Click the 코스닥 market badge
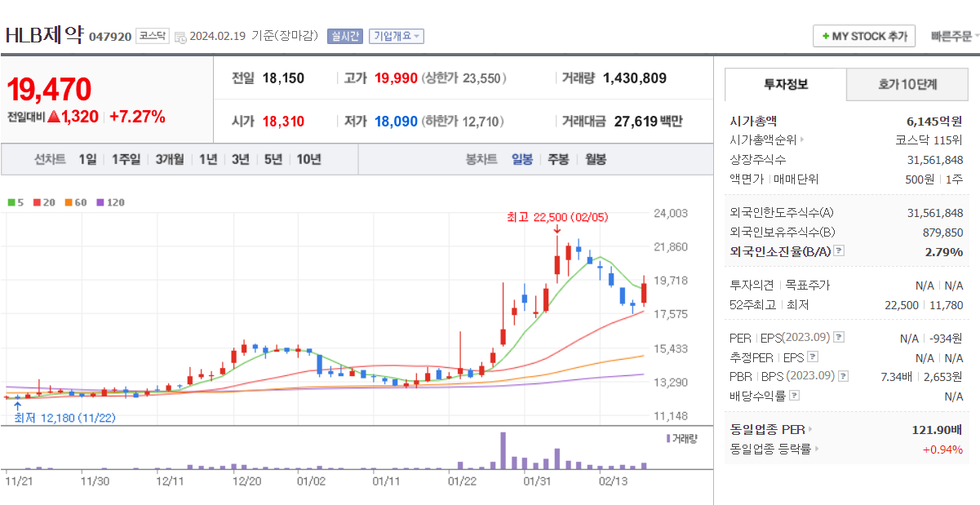980x505 pixels. pos(153,36)
